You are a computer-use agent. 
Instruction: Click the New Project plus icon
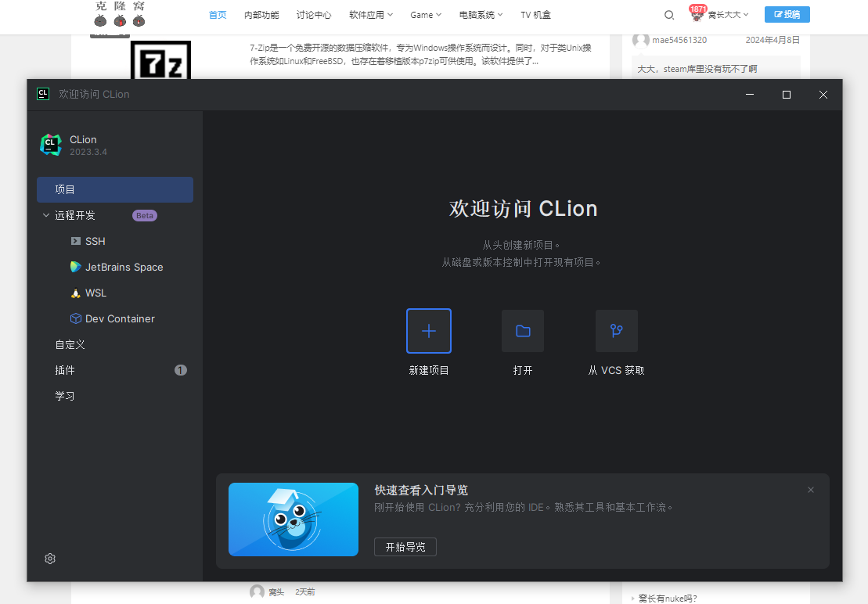[x=428, y=331]
